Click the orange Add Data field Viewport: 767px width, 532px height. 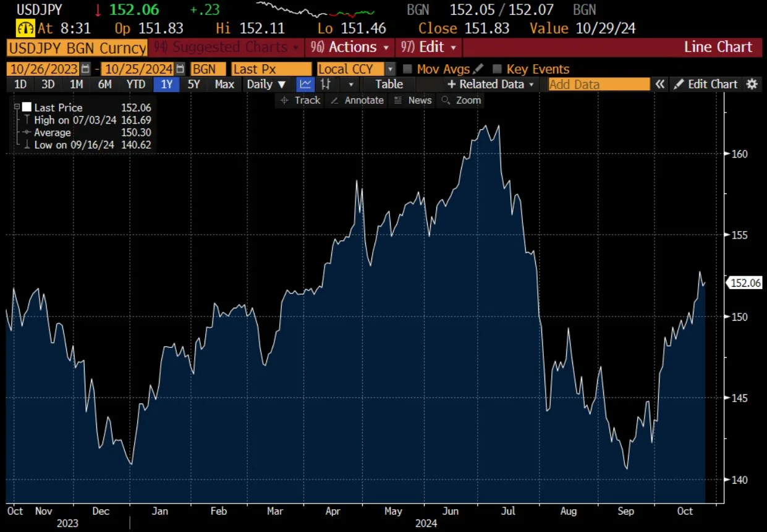tap(596, 84)
